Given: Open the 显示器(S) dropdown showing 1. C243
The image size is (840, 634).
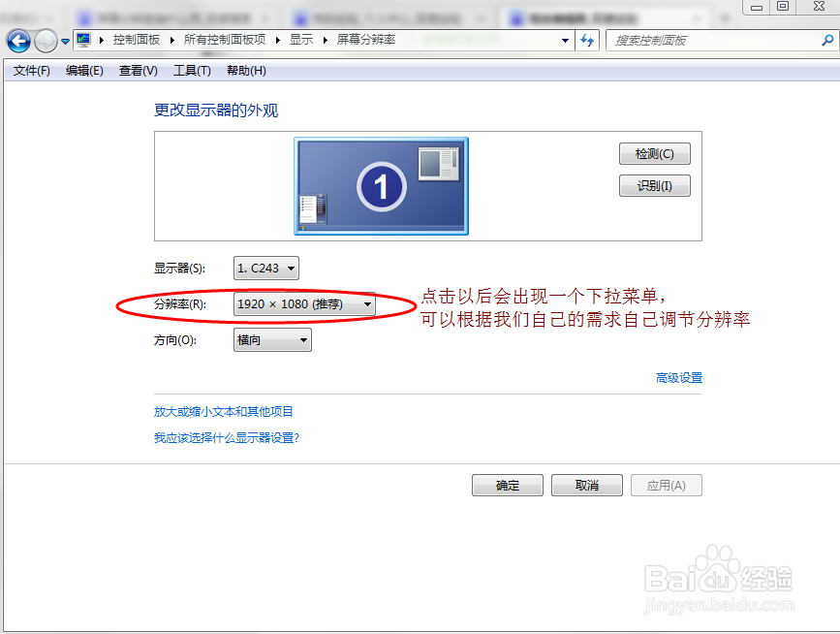Looking at the screenshot, I should [x=266, y=268].
